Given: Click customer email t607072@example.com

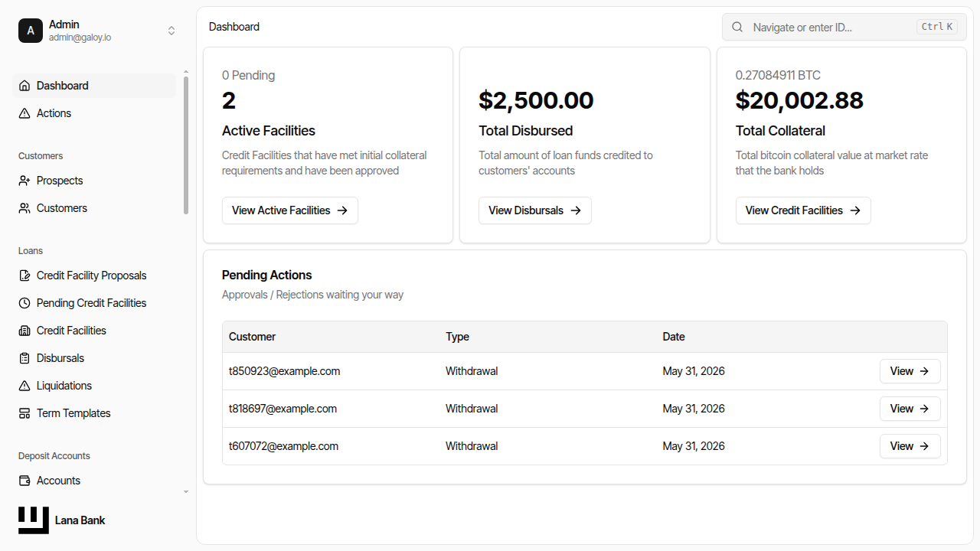Looking at the screenshot, I should [x=283, y=446].
